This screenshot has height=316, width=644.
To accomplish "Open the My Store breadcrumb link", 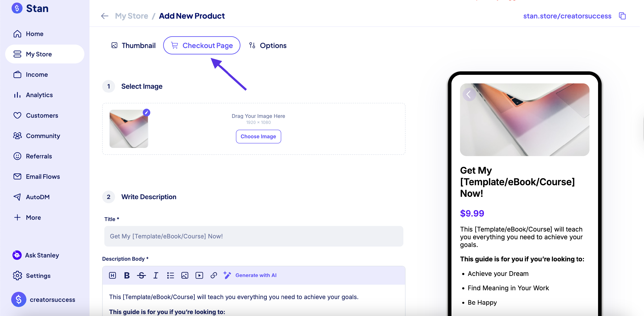I will [x=132, y=16].
